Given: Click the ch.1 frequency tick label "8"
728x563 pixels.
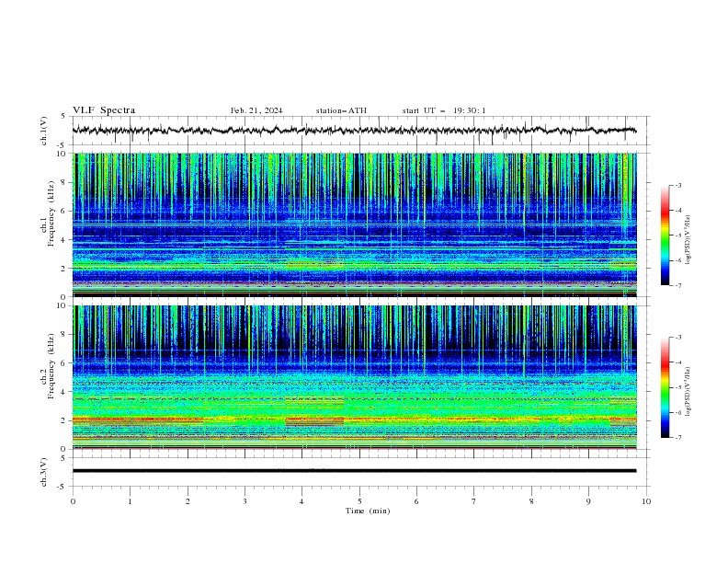Looking at the screenshot, I should point(64,182).
